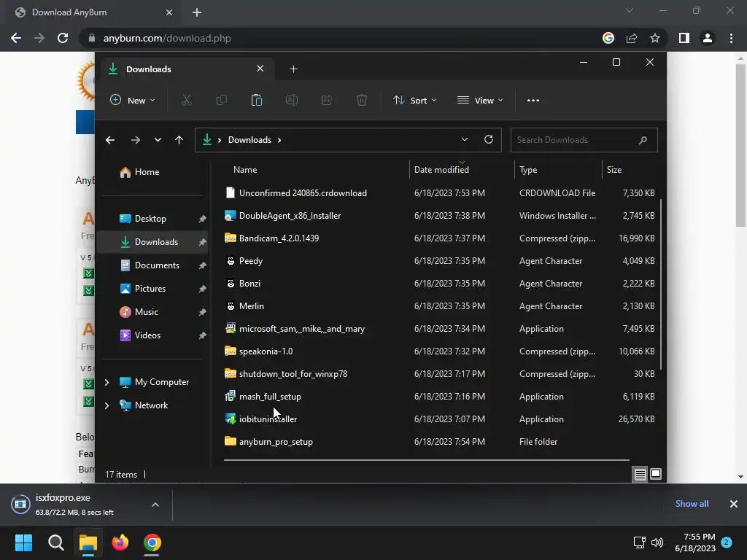Add a new File Explorer tab
This screenshot has height=560, width=747.
coord(293,69)
